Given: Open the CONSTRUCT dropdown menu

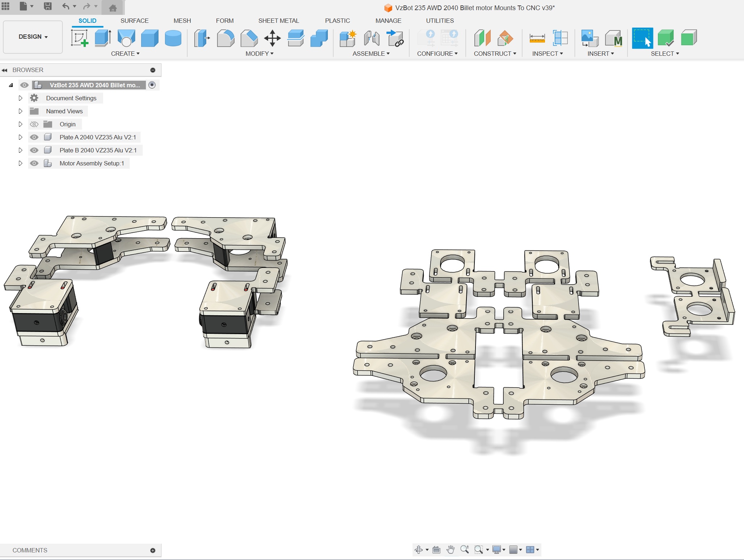Looking at the screenshot, I should click(495, 54).
